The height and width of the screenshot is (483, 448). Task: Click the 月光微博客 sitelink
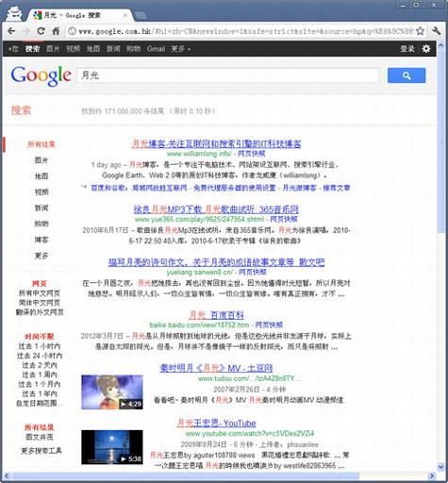pos(300,188)
